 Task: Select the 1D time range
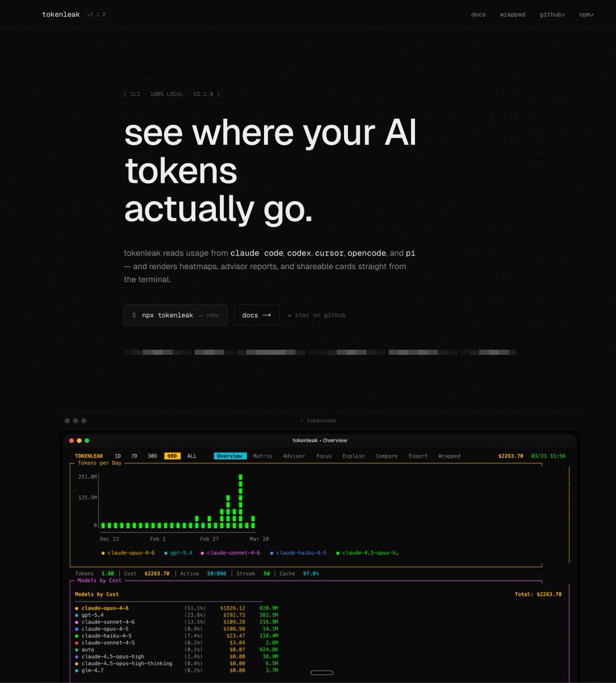117,456
